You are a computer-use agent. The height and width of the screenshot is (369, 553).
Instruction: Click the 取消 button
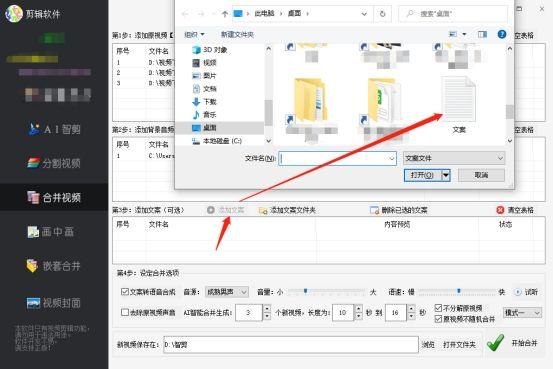[x=481, y=175]
